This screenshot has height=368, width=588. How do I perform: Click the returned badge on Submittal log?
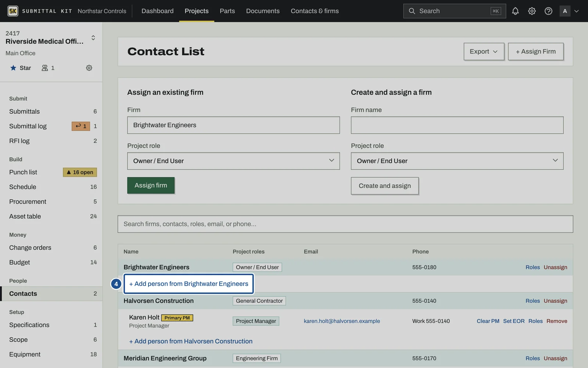click(81, 126)
